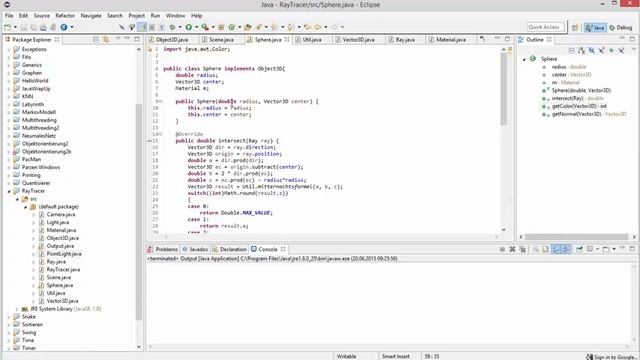640x360 pixels.
Task: Open the Refactor menu
Action: pos(65,16)
